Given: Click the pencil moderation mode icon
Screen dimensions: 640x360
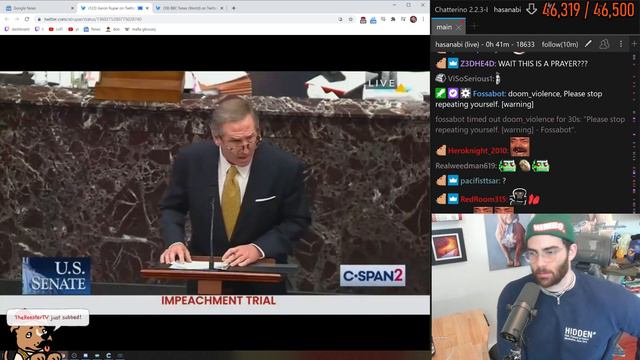Looking at the screenshot, I should tap(588, 44).
